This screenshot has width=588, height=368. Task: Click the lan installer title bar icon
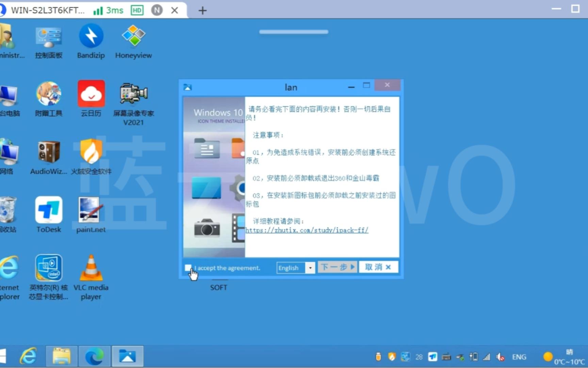click(x=187, y=87)
